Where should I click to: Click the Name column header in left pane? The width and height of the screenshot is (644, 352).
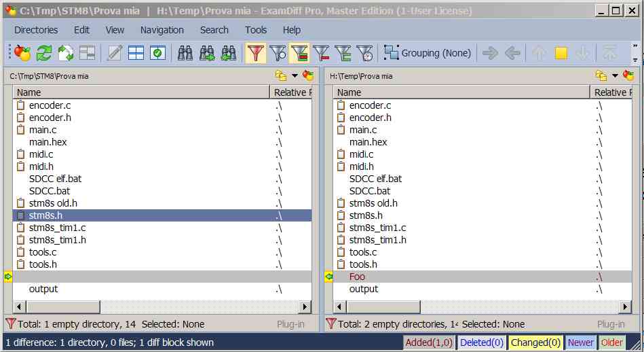pyautogui.click(x=141, y=92)
